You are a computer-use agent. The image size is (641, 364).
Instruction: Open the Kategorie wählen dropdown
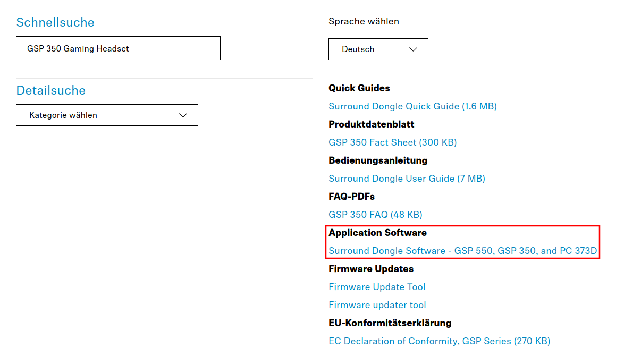(x=106, y=115)
